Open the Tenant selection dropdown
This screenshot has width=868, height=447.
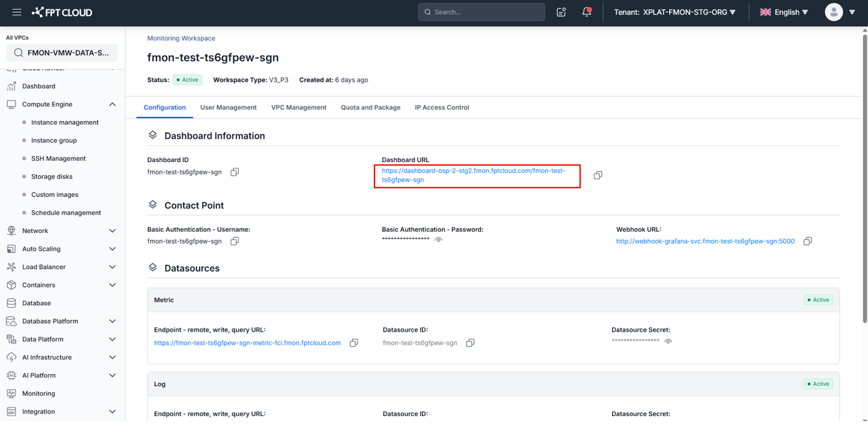[x=675, y=12]
